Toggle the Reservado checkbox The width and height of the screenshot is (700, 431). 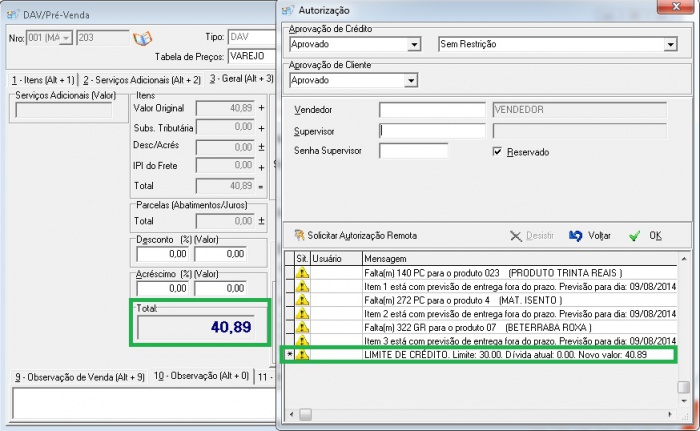[x=498, y=152]
